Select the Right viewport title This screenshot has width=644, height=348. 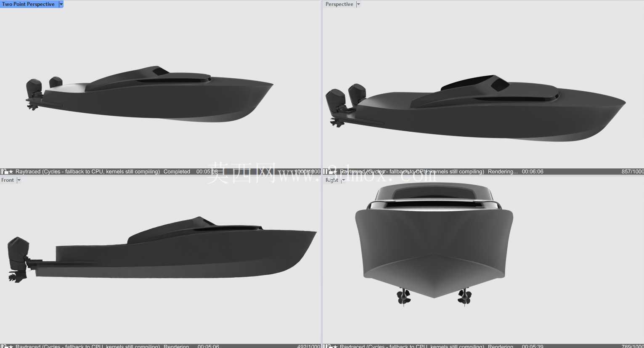click(x=332, y=180)
